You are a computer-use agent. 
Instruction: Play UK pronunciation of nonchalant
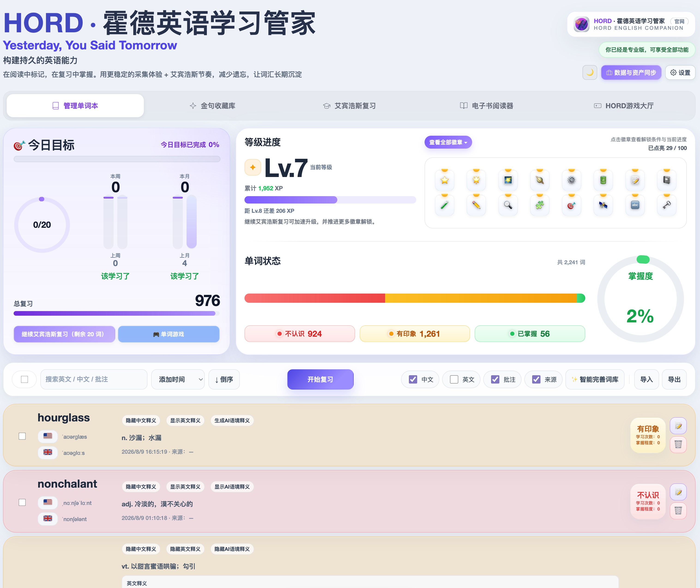[x=48, y=519]
